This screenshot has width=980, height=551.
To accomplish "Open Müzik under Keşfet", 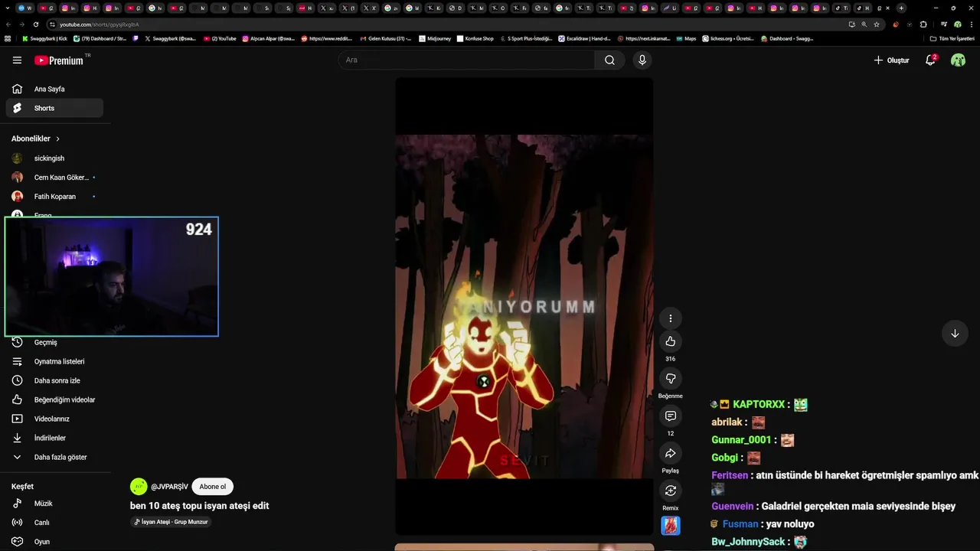I will point(54,504).
